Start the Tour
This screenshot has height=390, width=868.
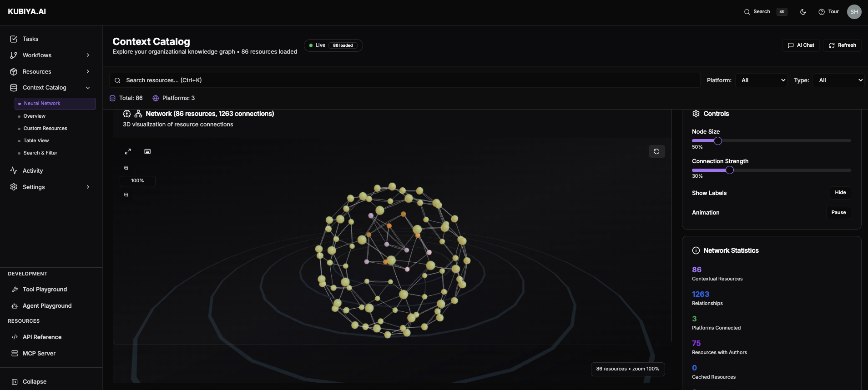click(x=828, y=12)
